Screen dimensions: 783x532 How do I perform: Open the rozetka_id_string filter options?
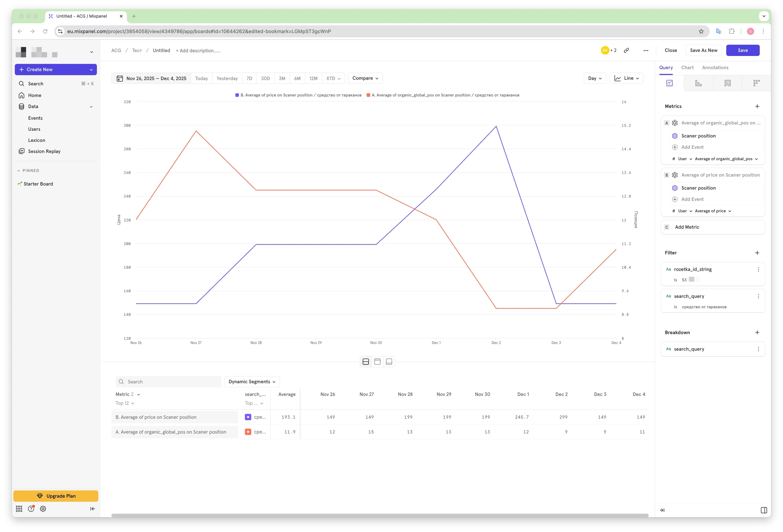click(758, 269)
